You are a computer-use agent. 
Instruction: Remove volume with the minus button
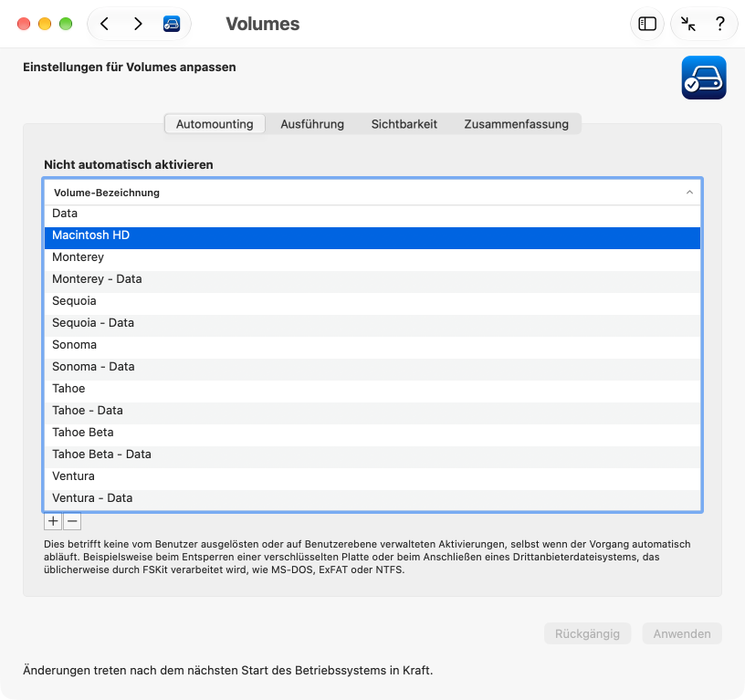point(72,521)
